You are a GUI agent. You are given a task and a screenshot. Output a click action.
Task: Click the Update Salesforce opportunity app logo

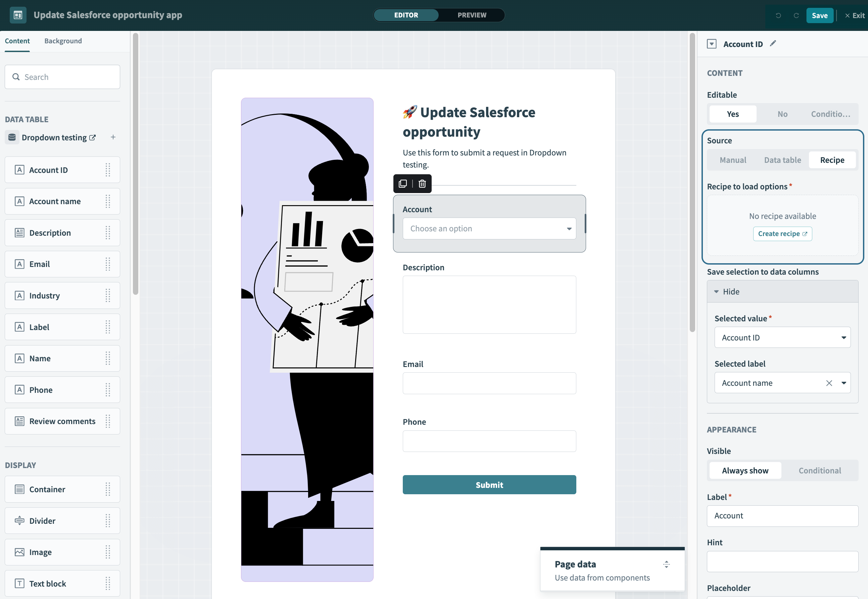pyautogui.click(x=18, y=15)
